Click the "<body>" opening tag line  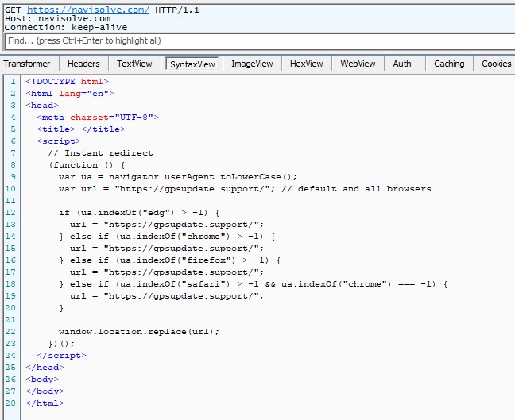click(42, 380)
